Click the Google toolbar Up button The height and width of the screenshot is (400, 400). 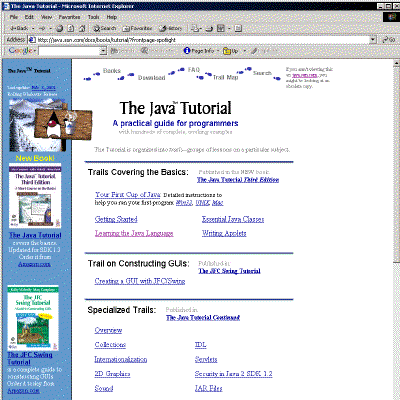click(231, 51)
